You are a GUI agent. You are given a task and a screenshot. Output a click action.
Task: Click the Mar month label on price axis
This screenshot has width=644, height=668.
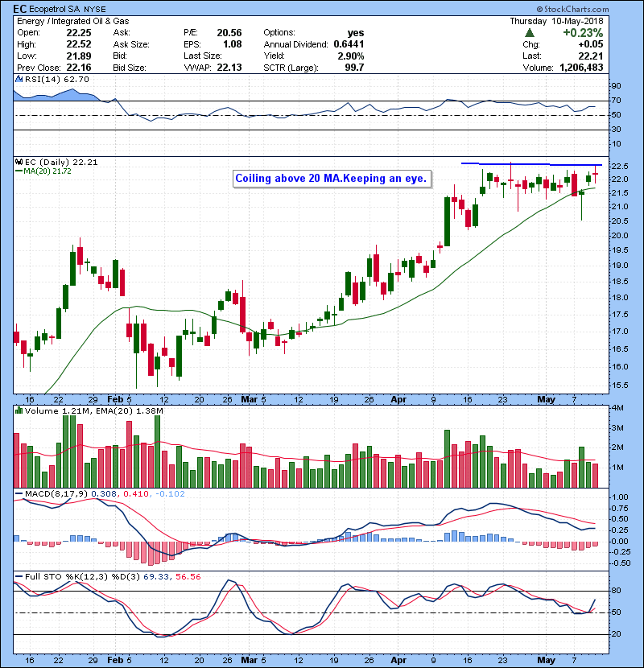(x=250, y=400)
